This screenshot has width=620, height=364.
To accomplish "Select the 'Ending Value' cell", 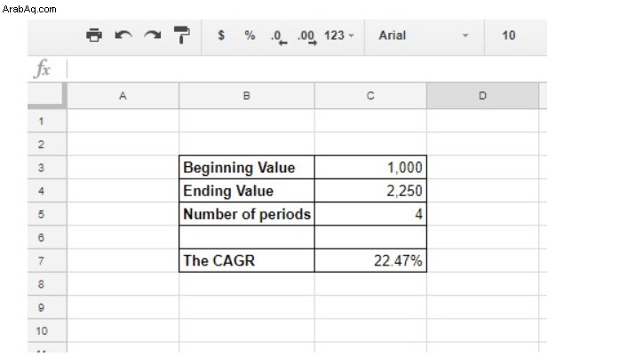I will pos(247,191).
